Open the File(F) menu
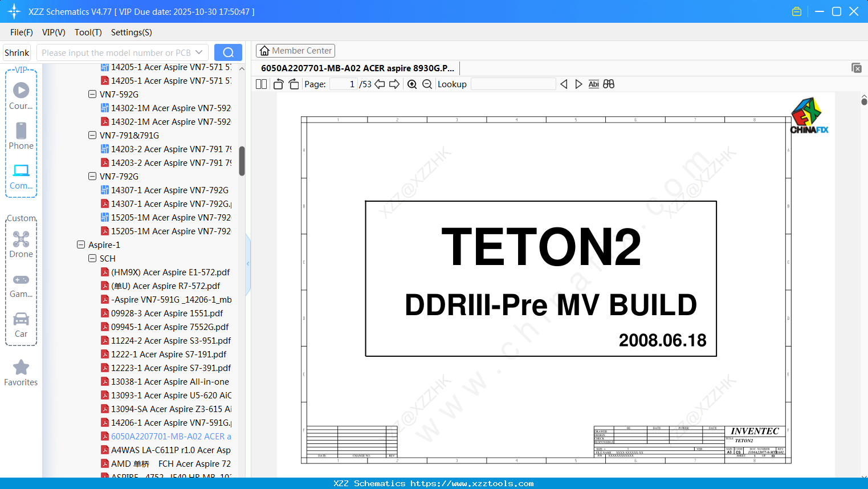 click(22, 32)
